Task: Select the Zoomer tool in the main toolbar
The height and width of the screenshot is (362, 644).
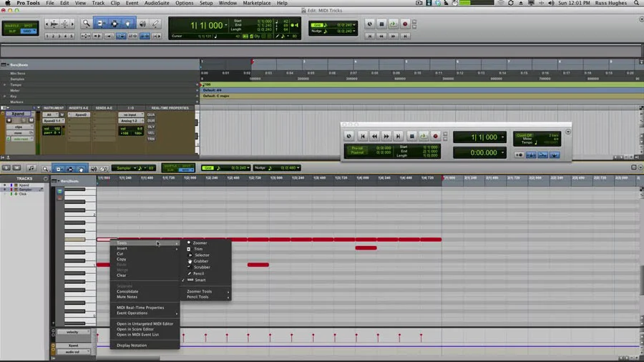Action: (x=87, y=24)
